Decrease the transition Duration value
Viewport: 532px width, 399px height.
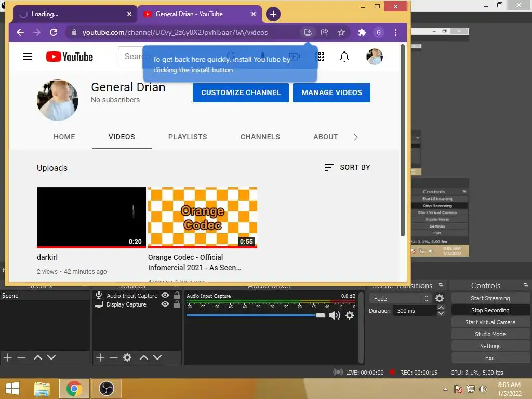[x=441, y=313]
